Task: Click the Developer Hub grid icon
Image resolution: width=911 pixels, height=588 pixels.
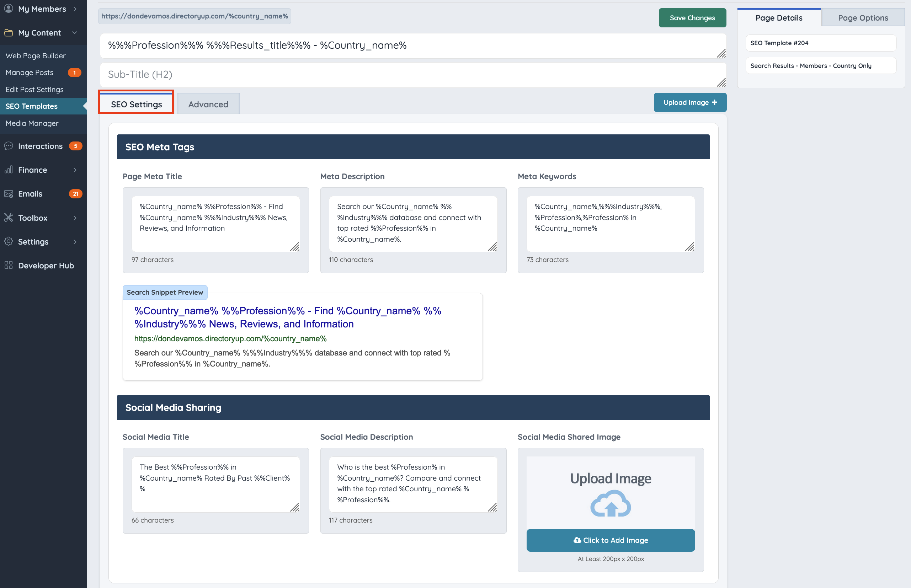Action: point(9,265)
